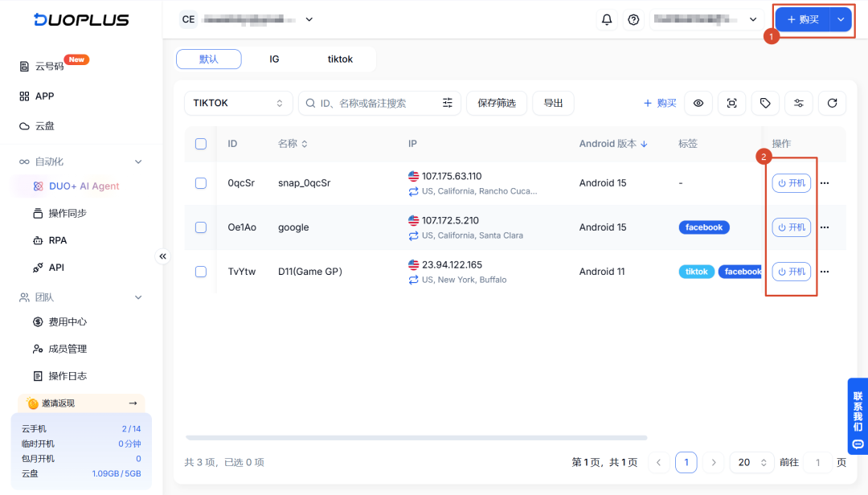The width and height of the screenshot is (868, 495).
Task: Open the account dropdown in header
Action: (706, 19)
